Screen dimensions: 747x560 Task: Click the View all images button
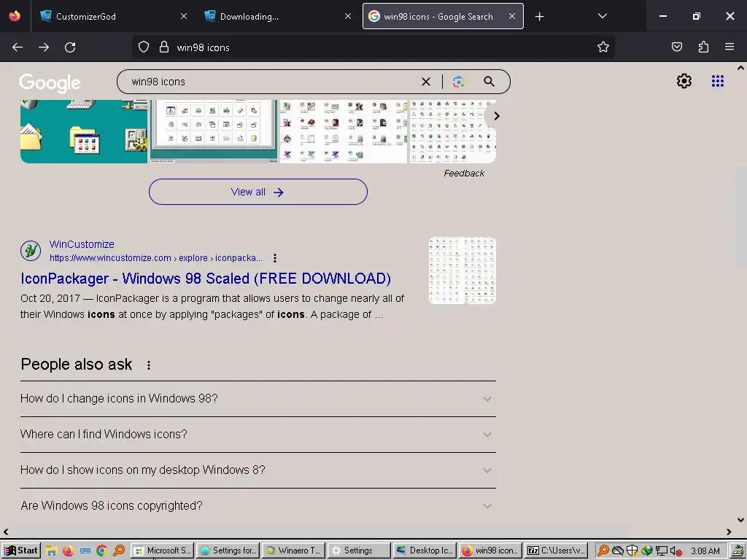click(258, 192)
